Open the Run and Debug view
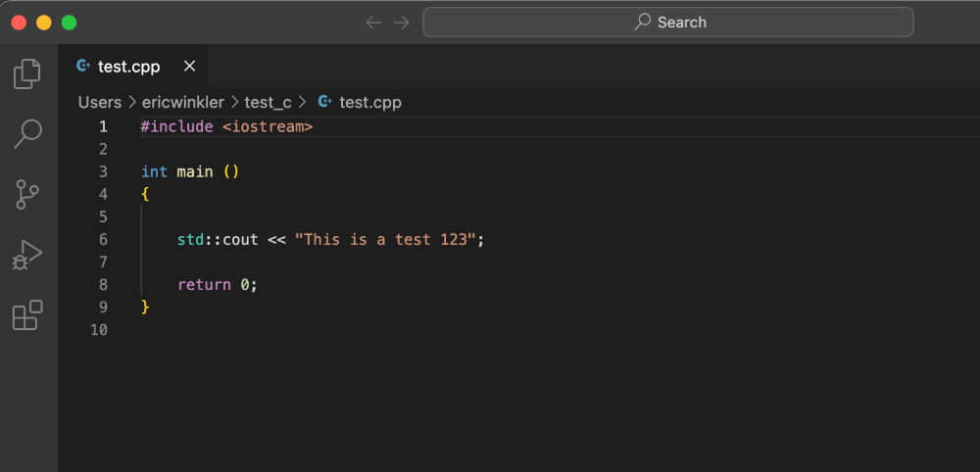Screen dimensions: 980x472 pos(26,255)
